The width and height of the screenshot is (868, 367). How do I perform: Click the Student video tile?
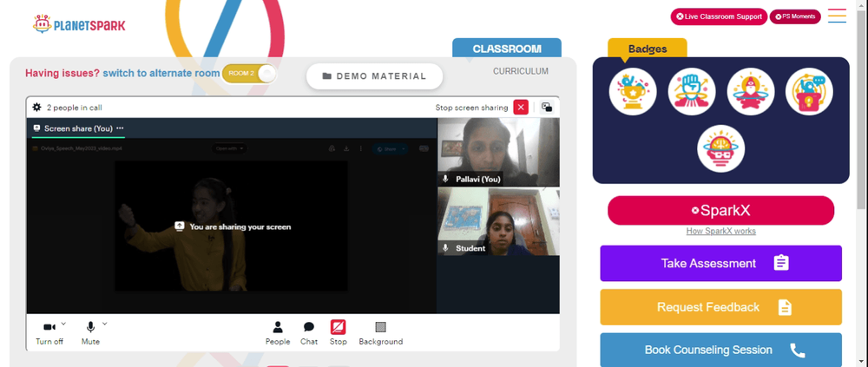498,221
